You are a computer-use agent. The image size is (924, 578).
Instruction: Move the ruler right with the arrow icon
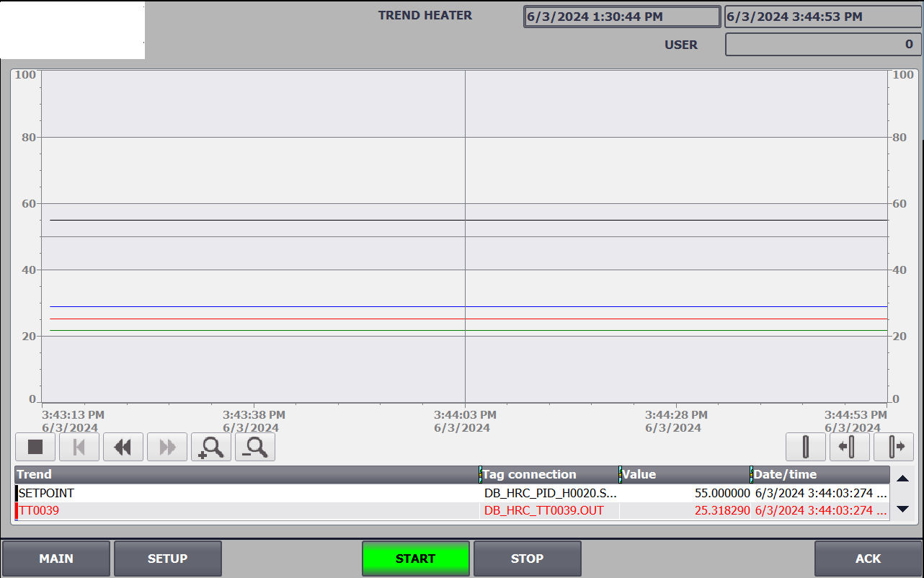click(894, 448)
